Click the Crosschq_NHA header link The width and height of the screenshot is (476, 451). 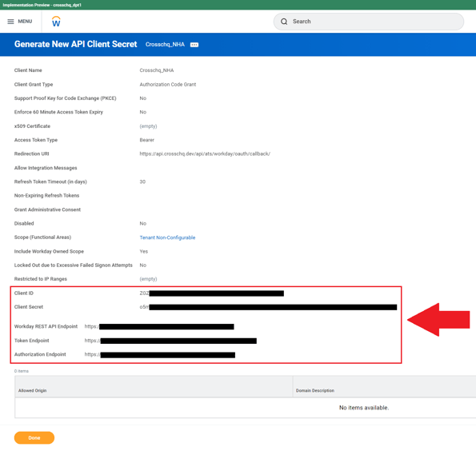click(x=165, y=44)
